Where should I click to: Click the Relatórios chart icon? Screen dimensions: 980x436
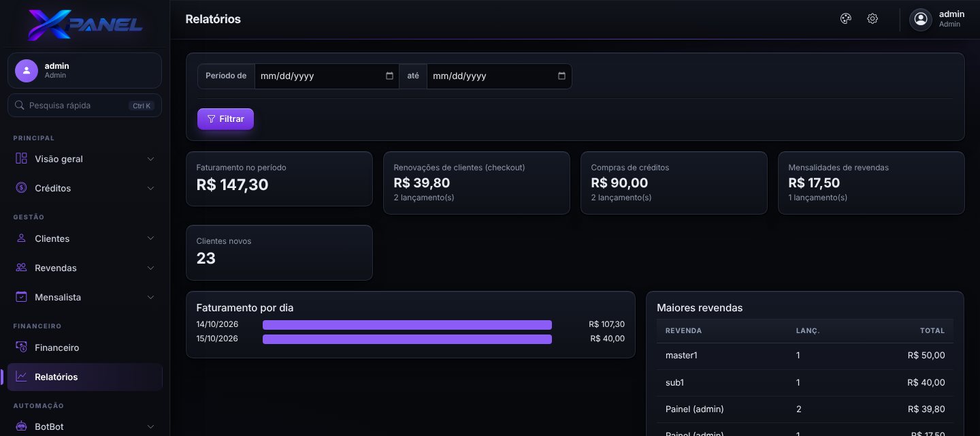point(21,377)
